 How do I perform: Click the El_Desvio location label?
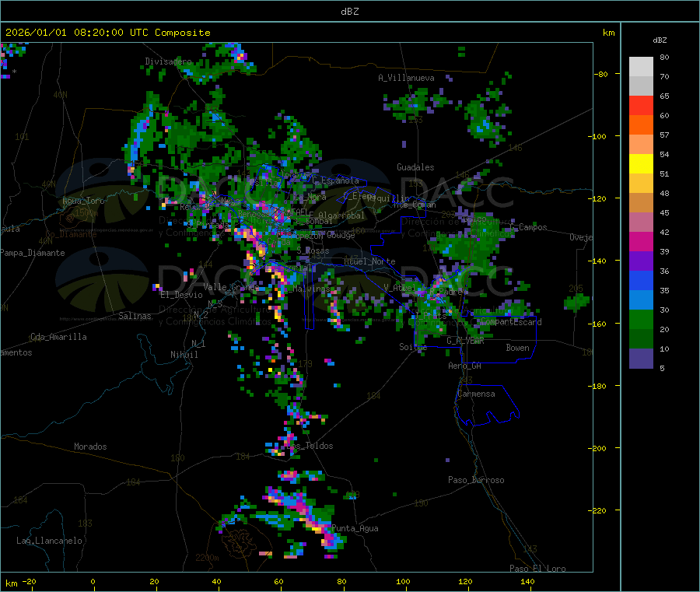point(182,295)
